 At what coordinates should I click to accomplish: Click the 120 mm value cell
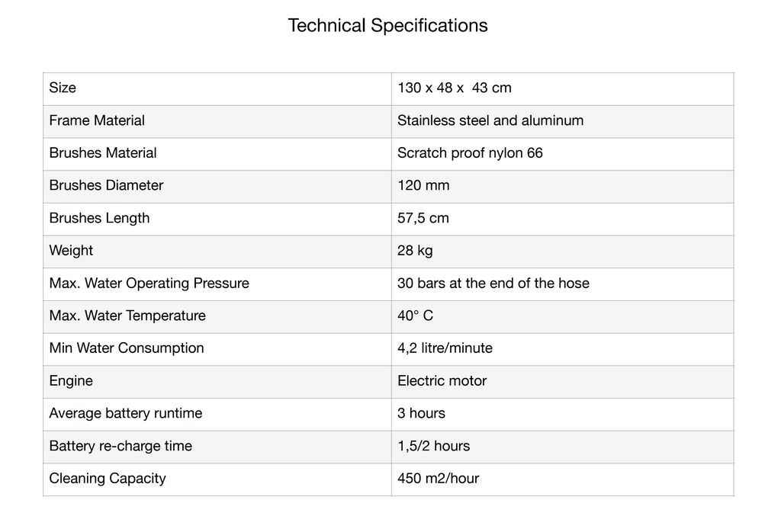pos(423,185)
